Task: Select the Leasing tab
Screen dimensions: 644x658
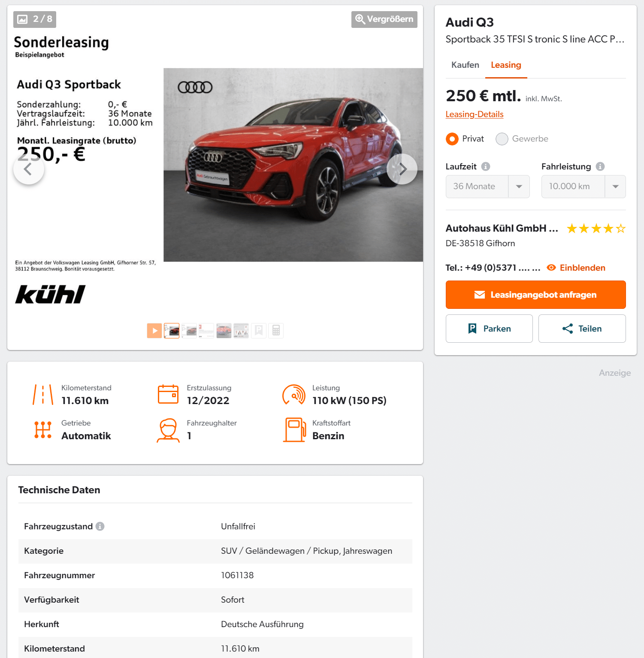Action: click(x=506, y=65)
